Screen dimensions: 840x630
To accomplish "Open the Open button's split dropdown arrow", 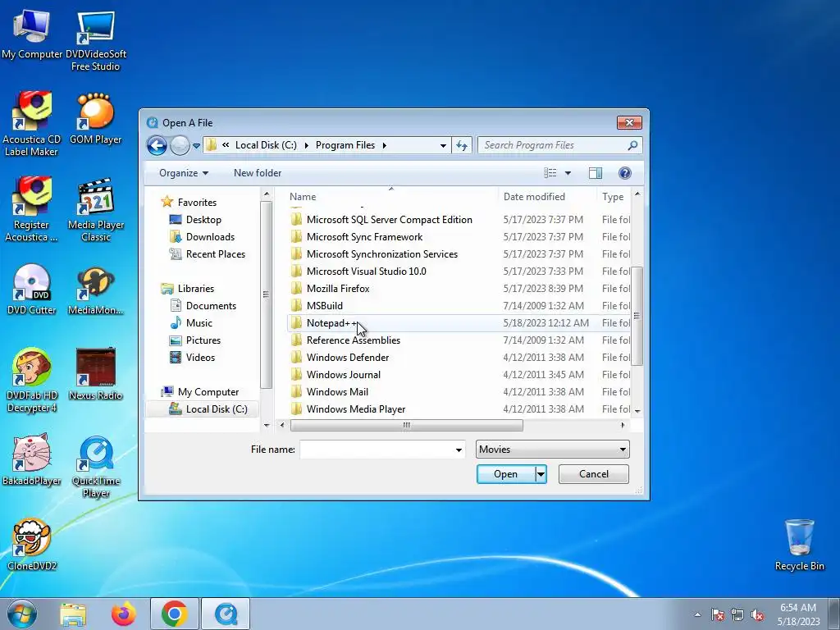I will 541,474.
